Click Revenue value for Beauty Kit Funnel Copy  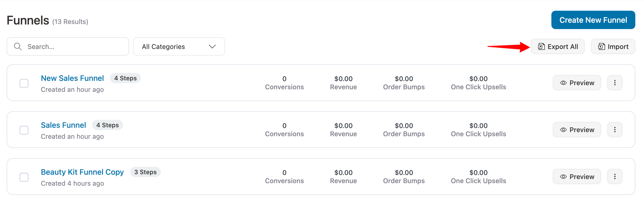343,173
